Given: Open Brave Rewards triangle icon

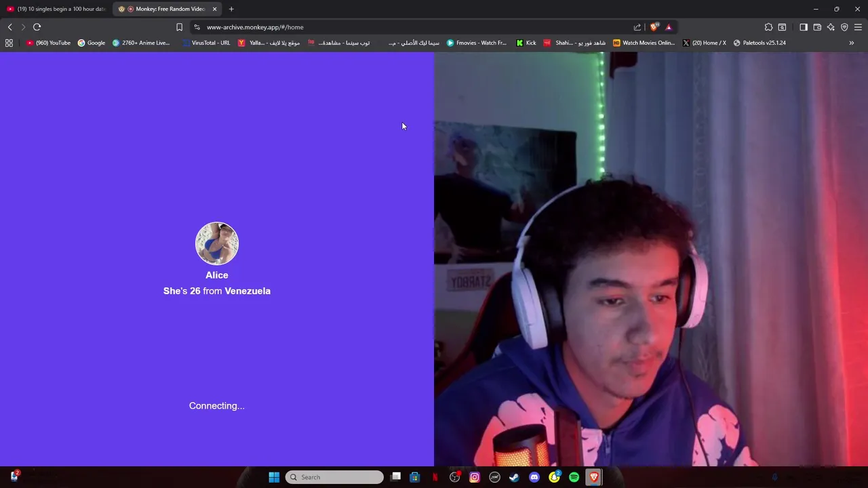Looking at the screenshot, I should [x=669, y=27].
